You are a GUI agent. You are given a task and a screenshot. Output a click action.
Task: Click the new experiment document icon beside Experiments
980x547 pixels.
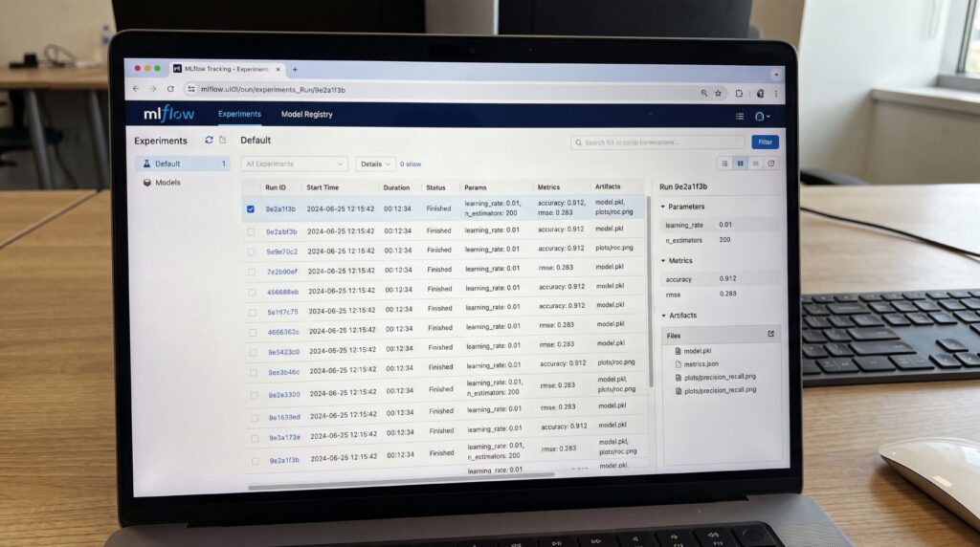(x=222, y=140)
